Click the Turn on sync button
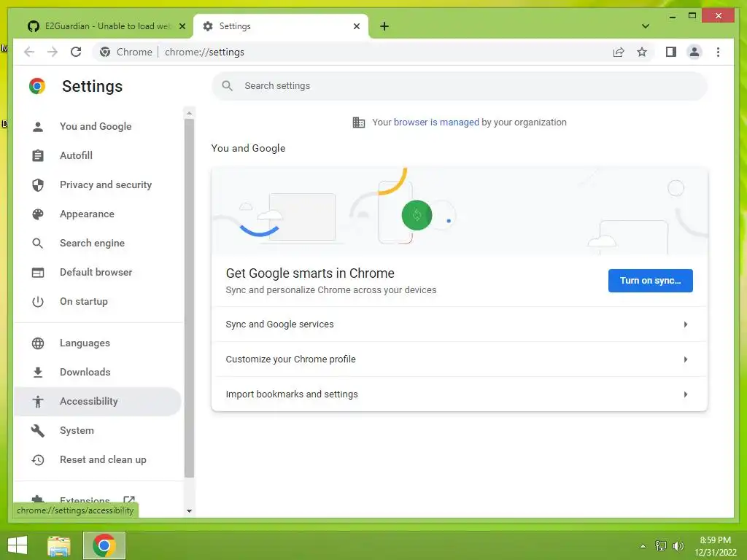This screenshot has height=560, width=747. click(x=650, y=281)
